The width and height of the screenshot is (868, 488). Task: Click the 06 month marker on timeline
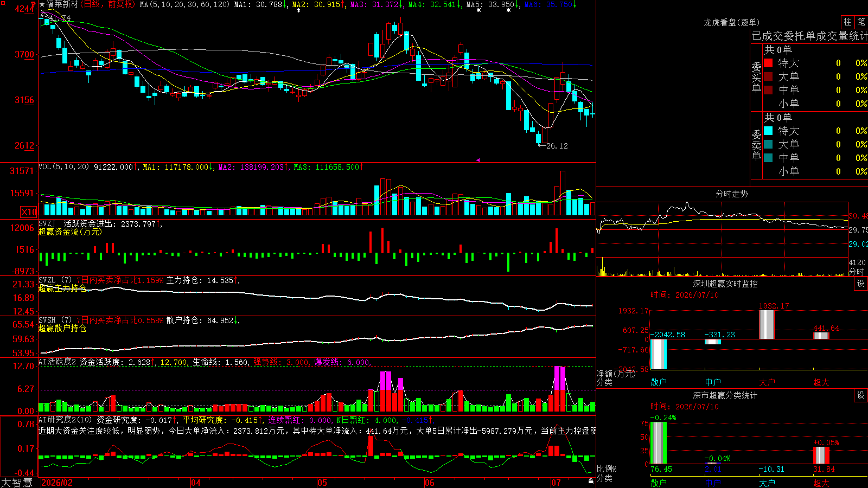[x=430, y=483]
